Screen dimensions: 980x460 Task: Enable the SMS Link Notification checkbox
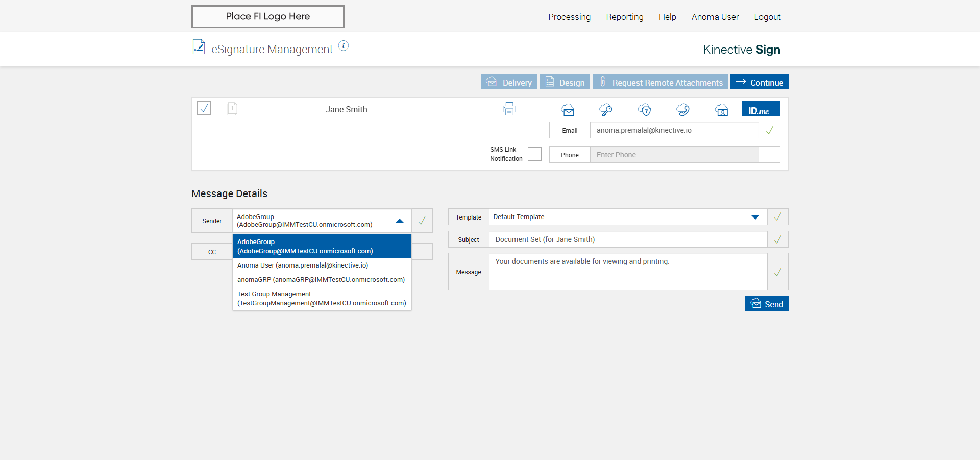[x=534, y=154]
